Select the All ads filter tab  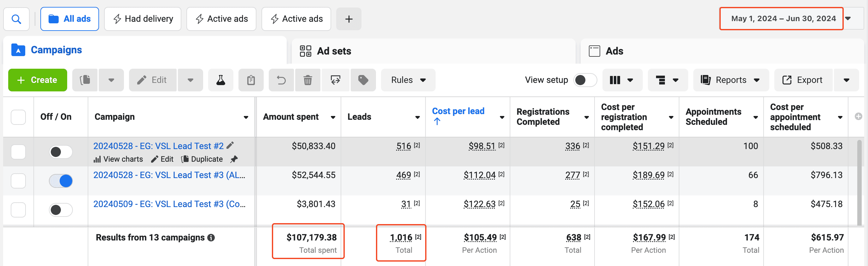pyautogui.click(x=69, y=19)
